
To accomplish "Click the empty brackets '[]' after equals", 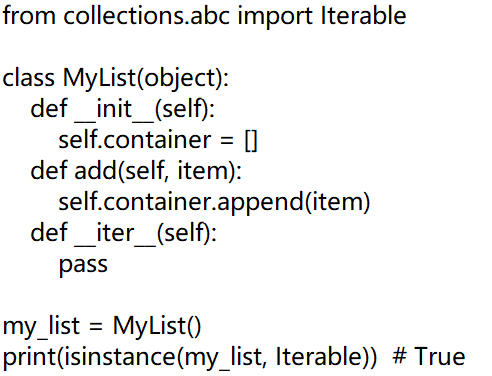I will click(x=251, y=141).
